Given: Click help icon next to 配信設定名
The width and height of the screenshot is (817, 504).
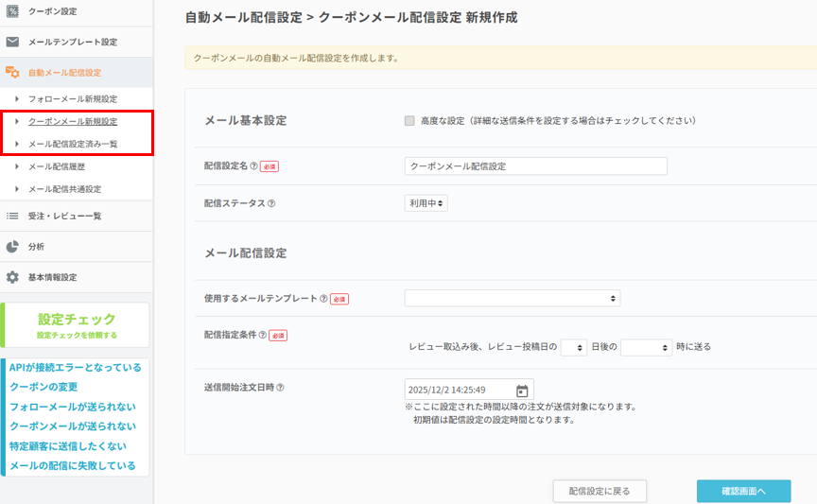Looking at the screenshot, I should 253,166.
